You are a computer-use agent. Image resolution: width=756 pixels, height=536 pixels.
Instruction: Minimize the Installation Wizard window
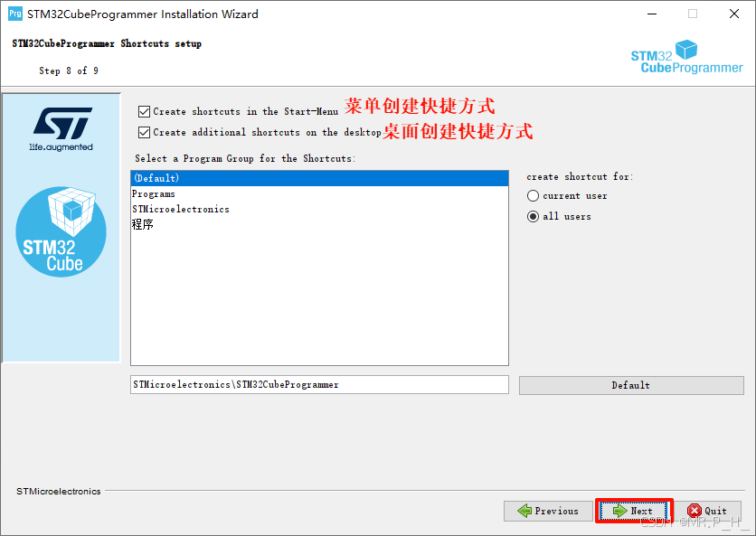[652, 14]
